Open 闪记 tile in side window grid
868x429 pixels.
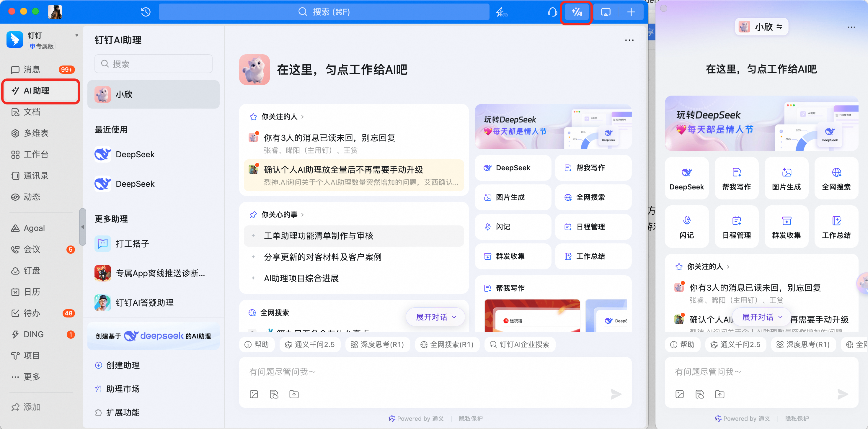coord(687,227)
